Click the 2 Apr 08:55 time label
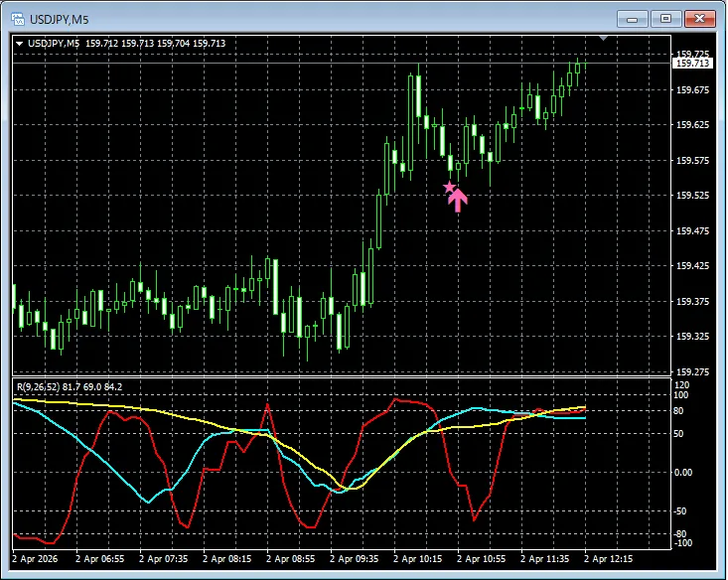The image size is (728, 580). point(291,558)
